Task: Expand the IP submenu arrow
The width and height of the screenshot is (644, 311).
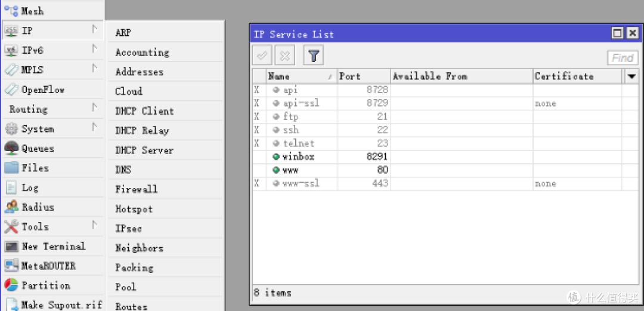Action: coord(94,29)
